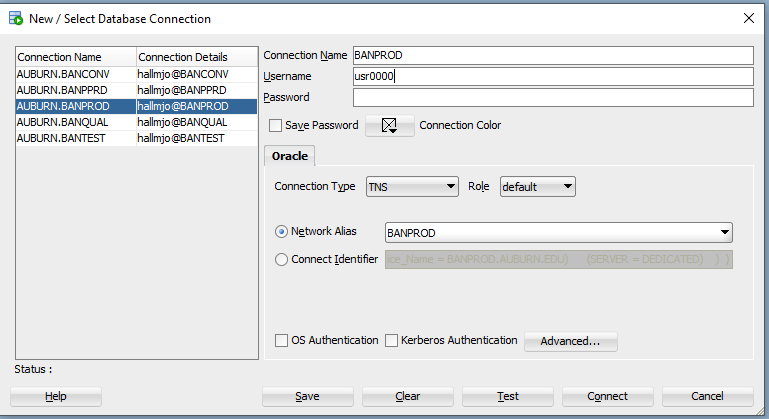Switch to the Oracle tab
Image resolution: width=769 pixels, height=419 pixels.
coord(290,156)
